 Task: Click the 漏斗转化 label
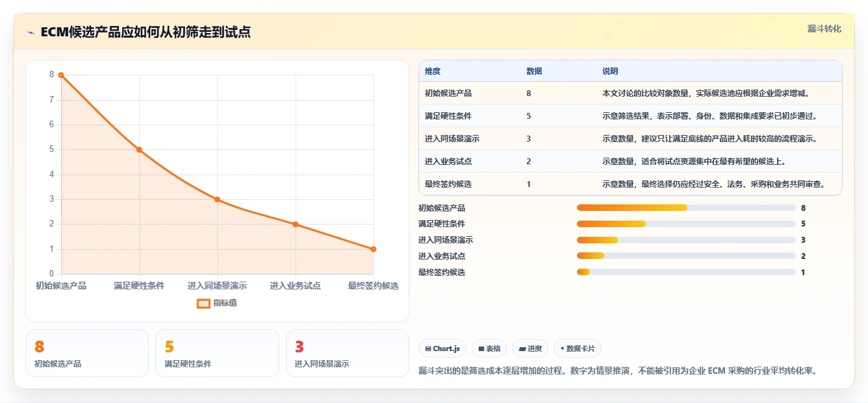click(x=824, y=29)
